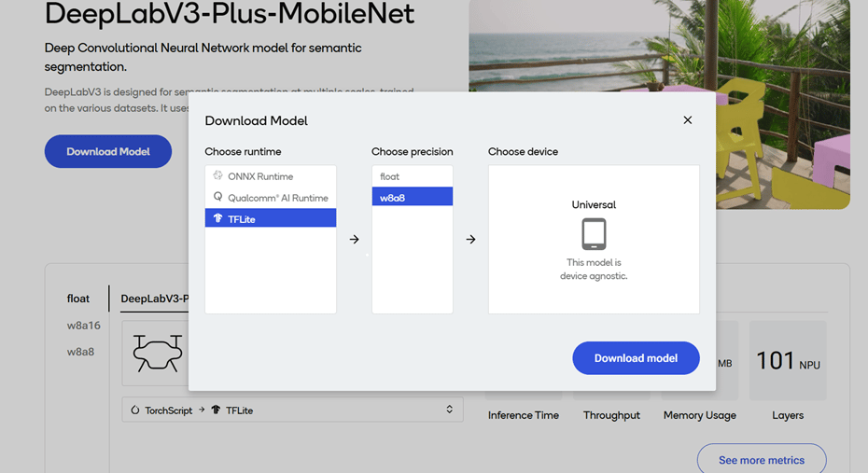Click the TorchScript icon in dropdown
This screenshot has height=473, width=868.
(135, 410)
